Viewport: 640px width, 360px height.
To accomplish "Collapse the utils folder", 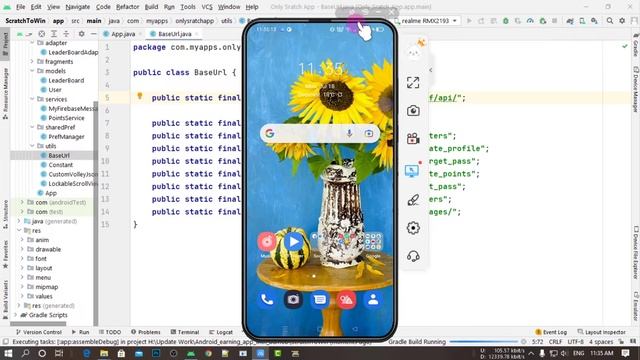I will pyautogui.click(x=32, y=146).
